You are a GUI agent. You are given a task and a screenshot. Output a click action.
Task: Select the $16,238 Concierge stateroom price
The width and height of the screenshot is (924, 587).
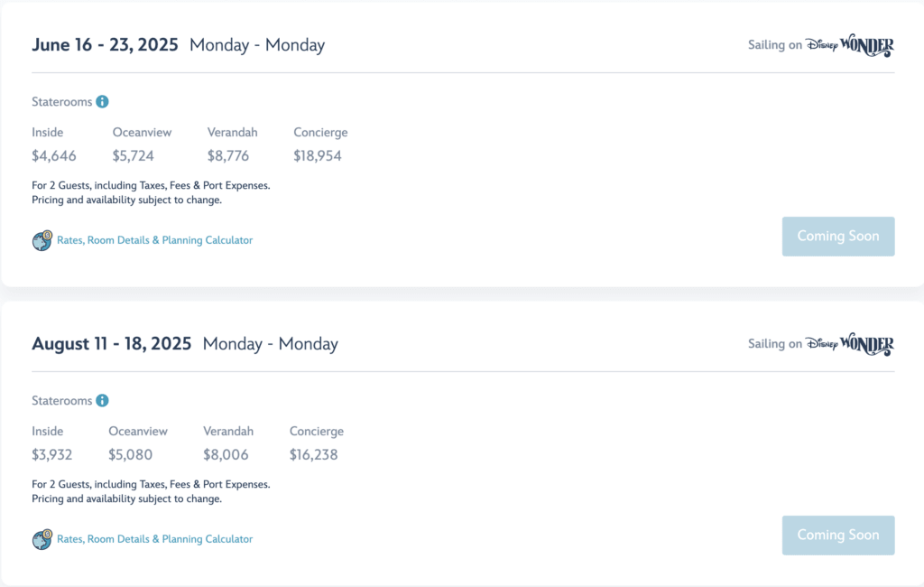(x=314, y=455)
